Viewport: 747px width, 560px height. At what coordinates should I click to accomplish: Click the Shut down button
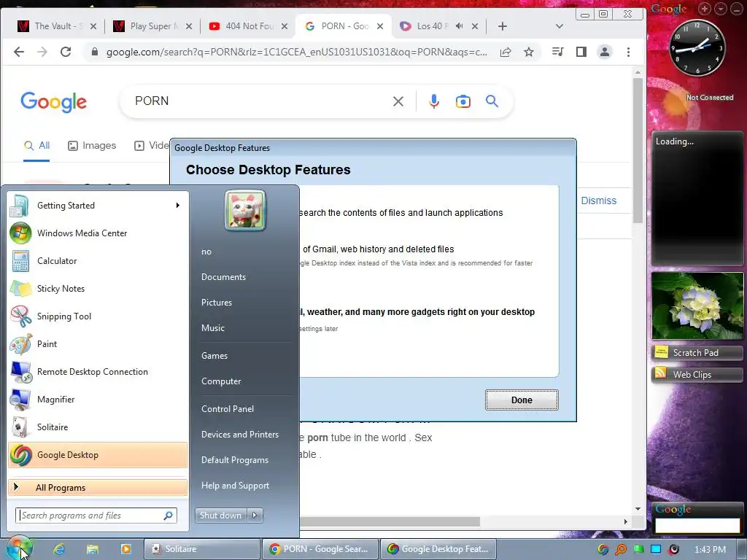click(x=220, y=516)
